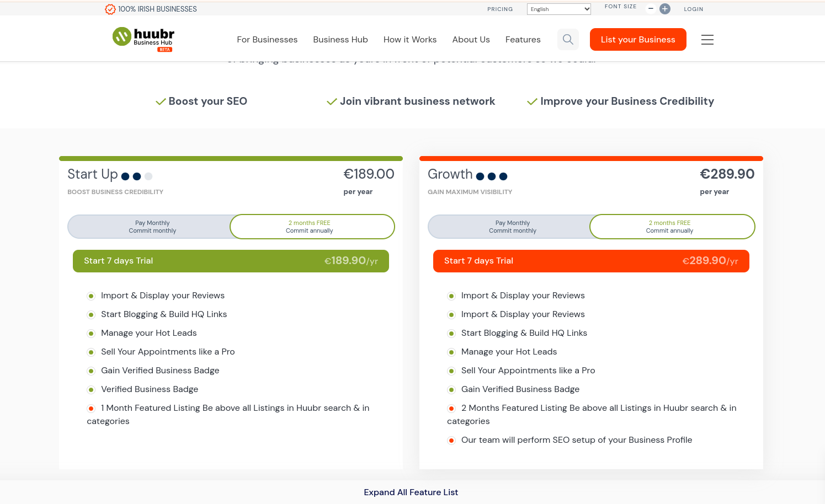Image resolution: width=825 pixels, height=504 pixels.
Task: Expand All Feature List
Action: click(x=411, y=492)
